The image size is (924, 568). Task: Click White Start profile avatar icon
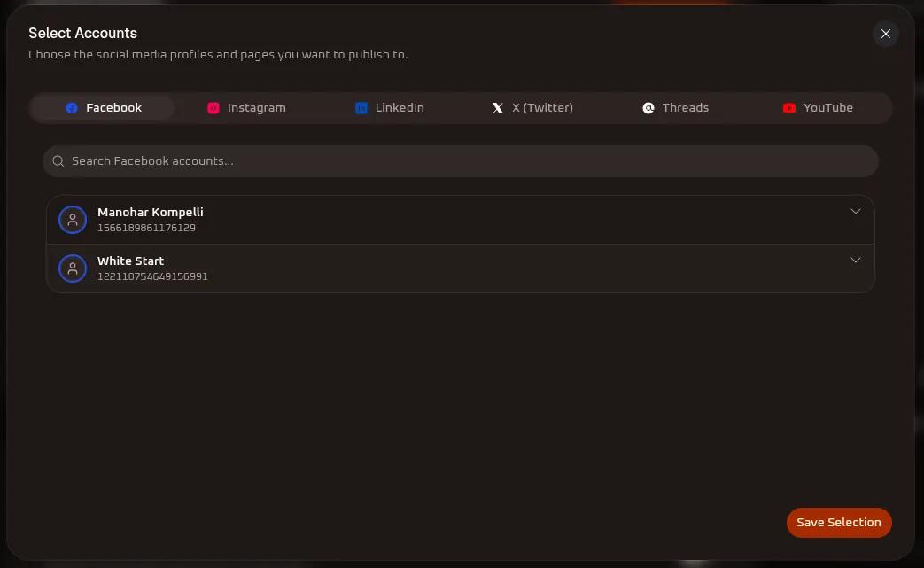coord(73,268)
